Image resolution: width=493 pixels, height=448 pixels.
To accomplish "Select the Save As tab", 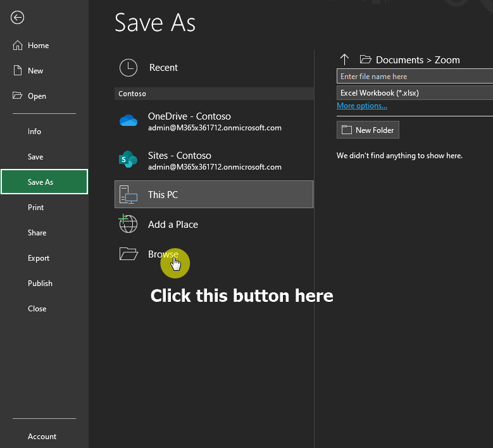I will coord(44,182).
